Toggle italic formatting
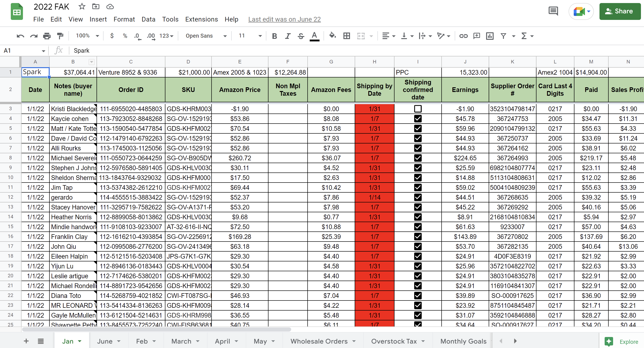This screenshot has width=644, height=348. coord(288,36)
